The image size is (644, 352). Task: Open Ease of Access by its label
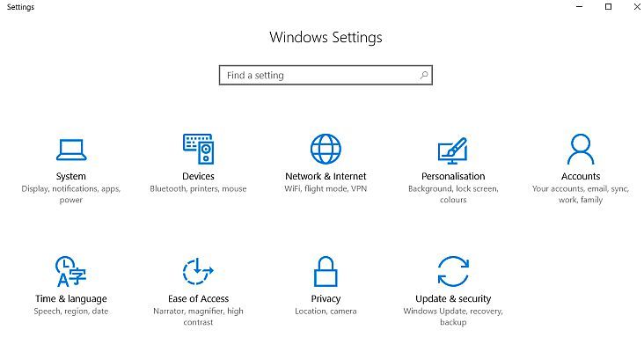198,298
